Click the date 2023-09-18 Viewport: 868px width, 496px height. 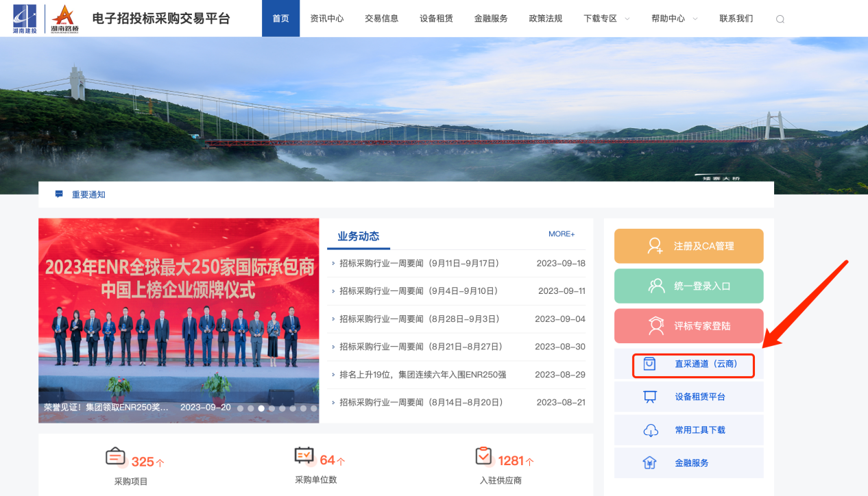tap(561, 263)
